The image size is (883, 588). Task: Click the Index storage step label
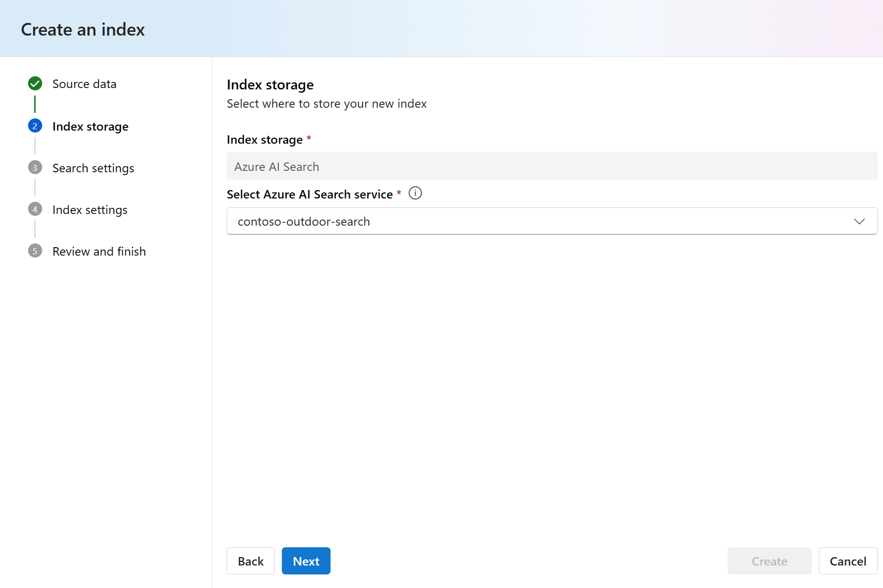click(x=90, y=126)
